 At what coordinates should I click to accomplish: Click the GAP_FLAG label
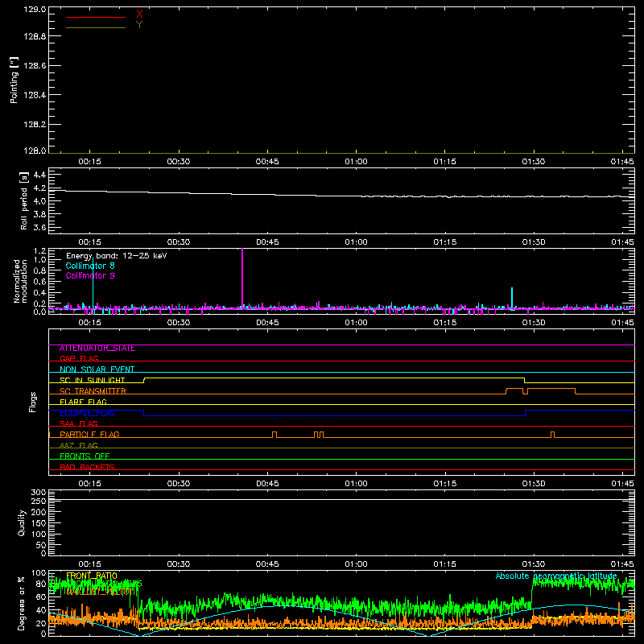79,358
